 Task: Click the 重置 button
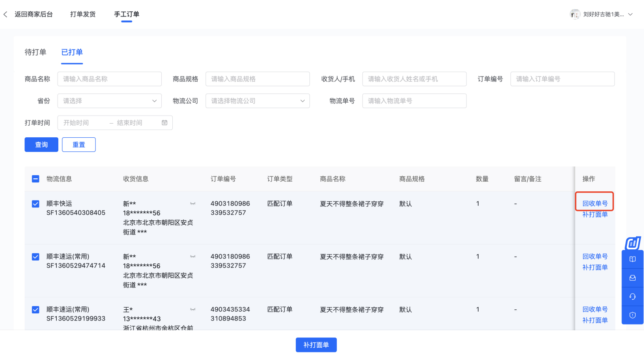coord(79,145)
